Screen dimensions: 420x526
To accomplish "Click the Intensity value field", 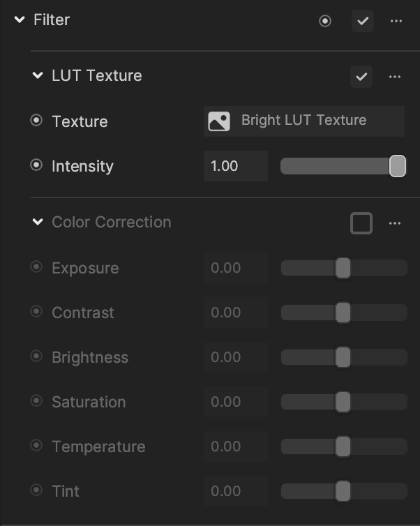I will tap(236, 166).
